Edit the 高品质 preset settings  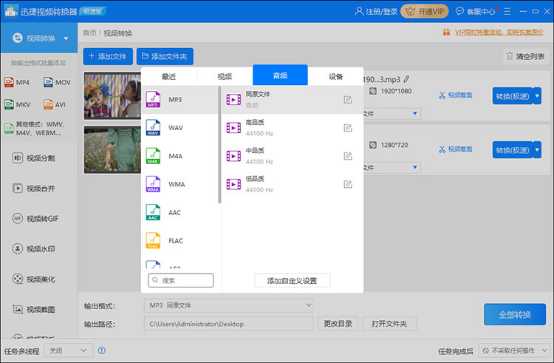(x=348, y=128)
